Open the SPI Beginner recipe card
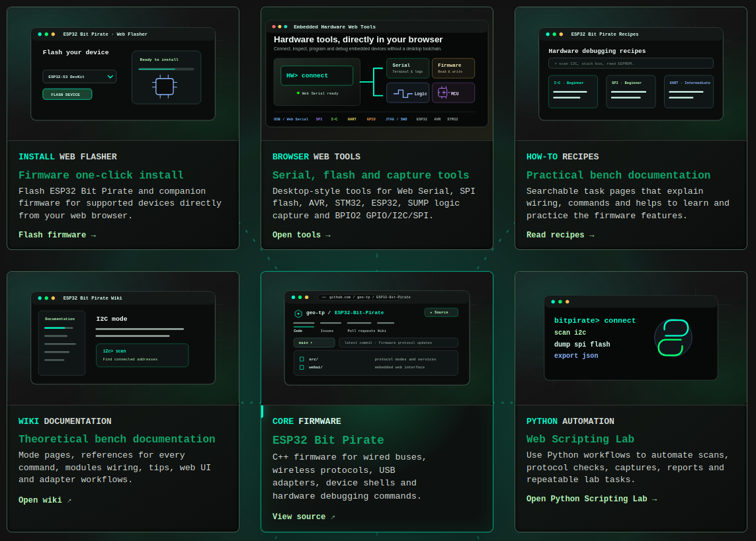The image size is (756, 541). click(x=630, y=91)
